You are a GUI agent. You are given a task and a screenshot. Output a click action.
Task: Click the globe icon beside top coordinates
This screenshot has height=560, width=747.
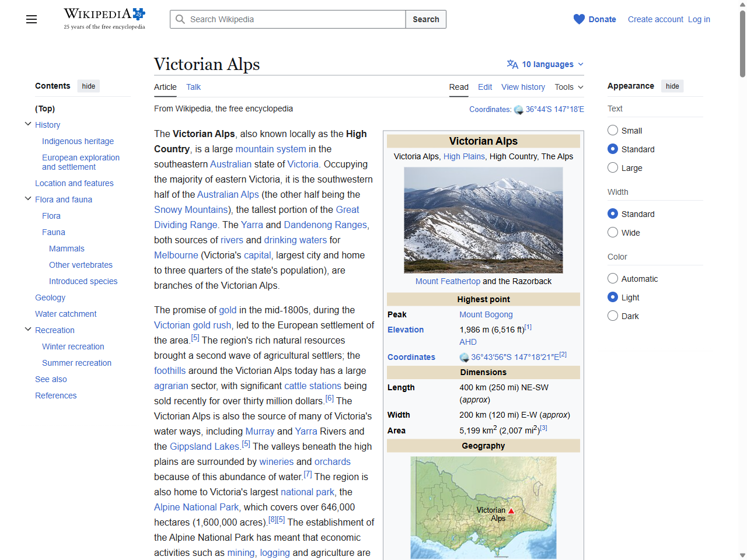pos(519,110)
